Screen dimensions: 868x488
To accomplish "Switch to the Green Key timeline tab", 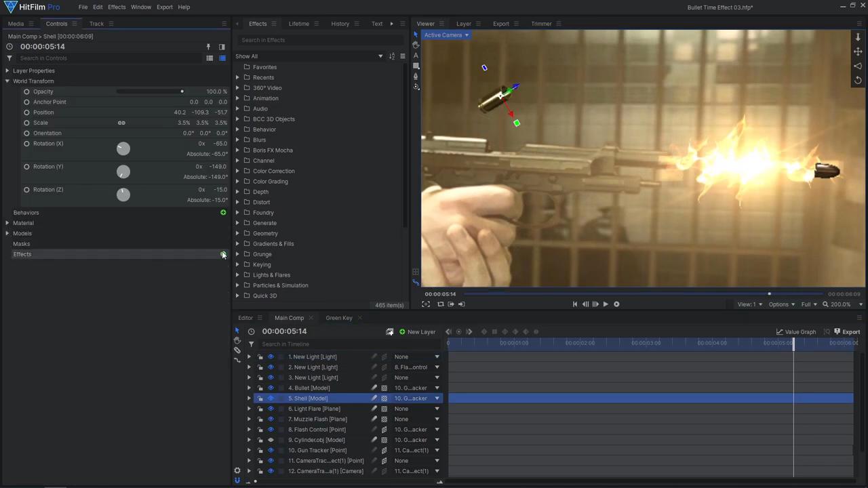I will 338,318.
